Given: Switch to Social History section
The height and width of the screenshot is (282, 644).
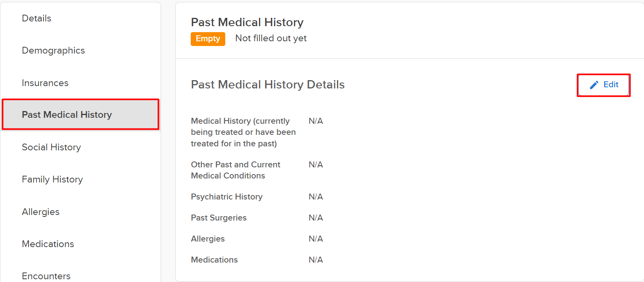Looking at the screenshot, I should [51, 147].
